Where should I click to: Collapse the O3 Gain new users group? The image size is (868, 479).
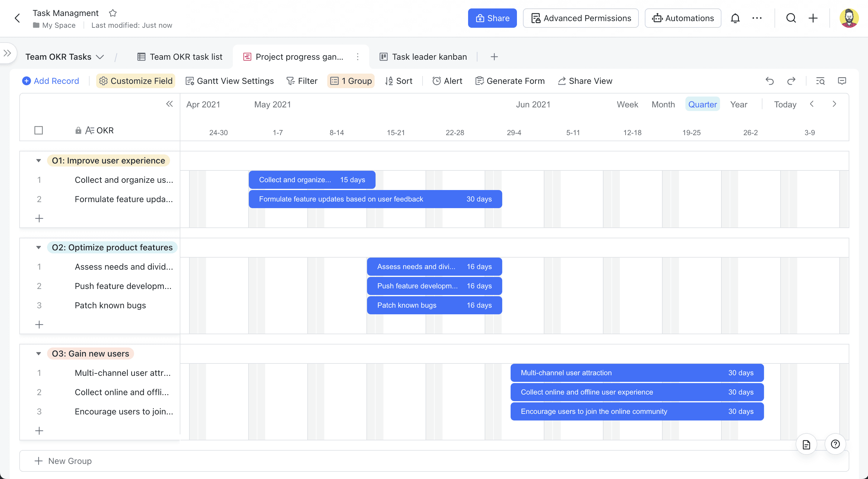38,354
